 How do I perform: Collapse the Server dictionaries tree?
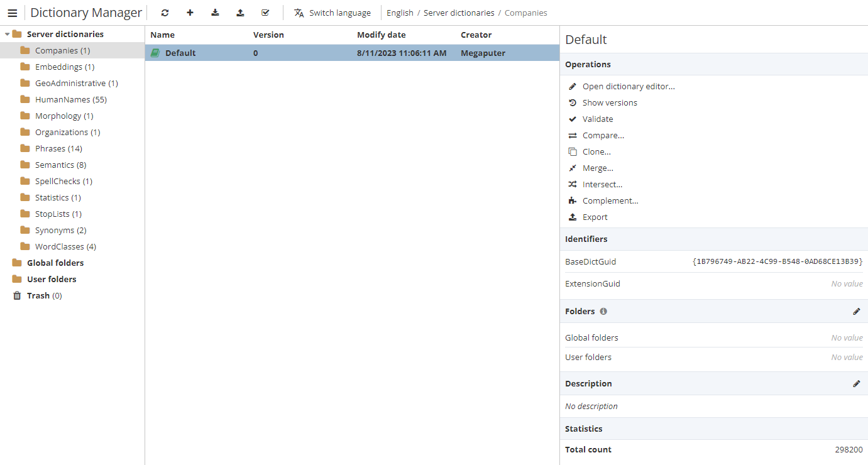click(x=6, y=33)
